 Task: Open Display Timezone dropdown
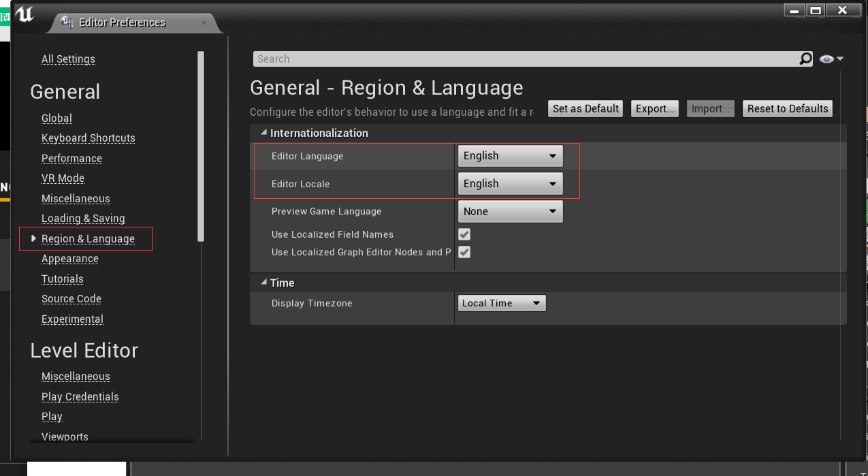coord(502,303)
